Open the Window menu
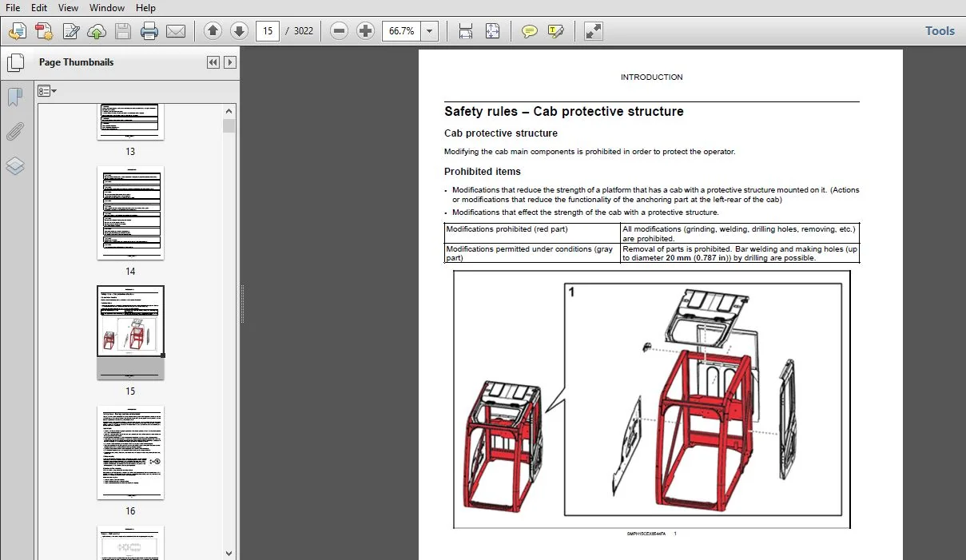Viewport: 966px width, 560px height. 107,8
